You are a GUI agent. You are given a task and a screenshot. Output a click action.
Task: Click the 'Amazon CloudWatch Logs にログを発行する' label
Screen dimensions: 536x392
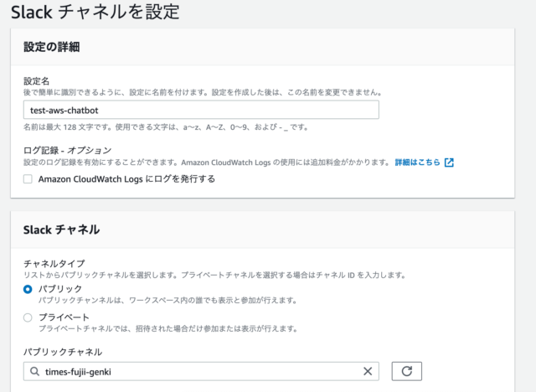(x=126, y=179)
